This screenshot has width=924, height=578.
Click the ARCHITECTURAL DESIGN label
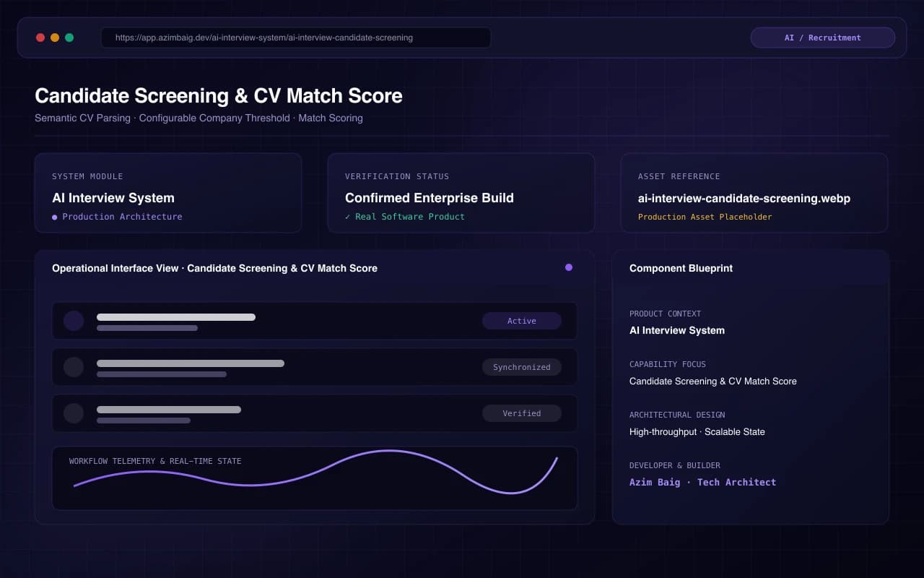pos(677,415)
